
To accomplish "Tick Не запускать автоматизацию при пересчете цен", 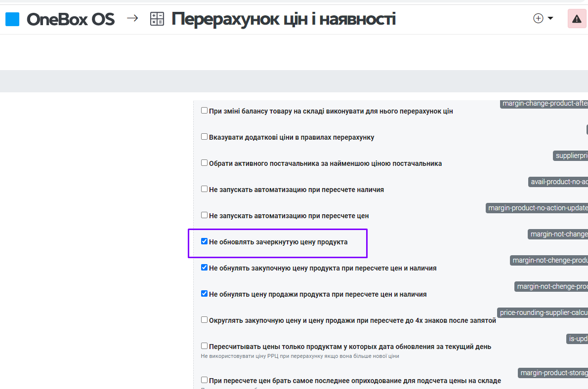I will [x=204, y=215].
